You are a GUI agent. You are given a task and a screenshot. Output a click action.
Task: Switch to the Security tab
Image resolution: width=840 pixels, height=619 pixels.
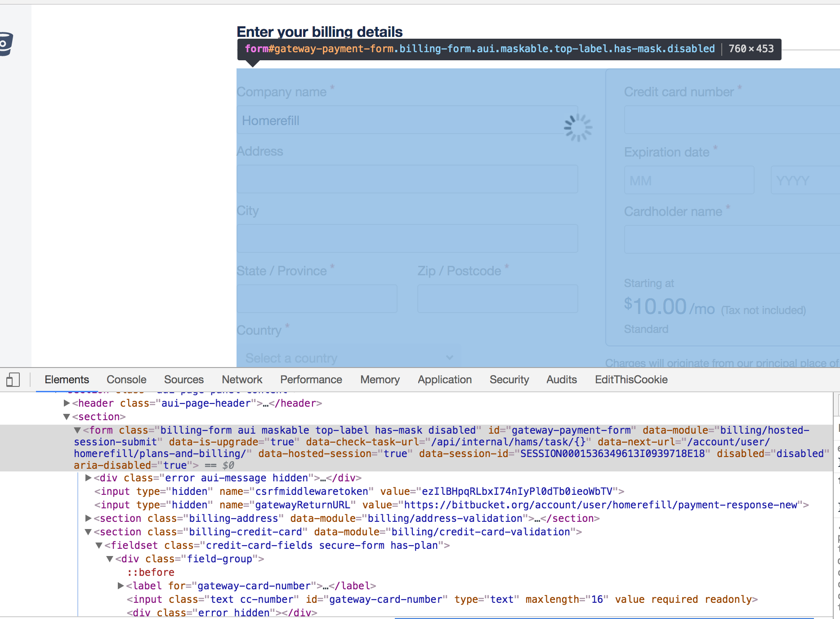[x=509, y=380]
